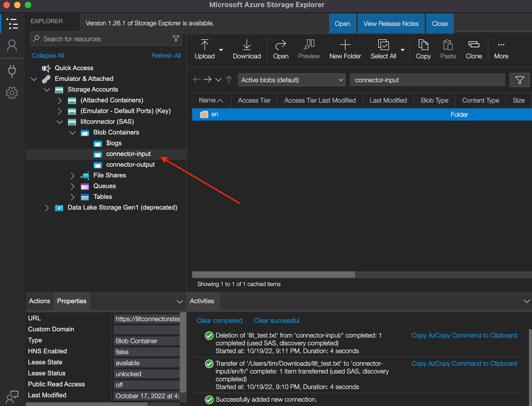This screenshot has width=532, height=406.
Task: Expand the Tables node
Action: [x=72, y=197]
